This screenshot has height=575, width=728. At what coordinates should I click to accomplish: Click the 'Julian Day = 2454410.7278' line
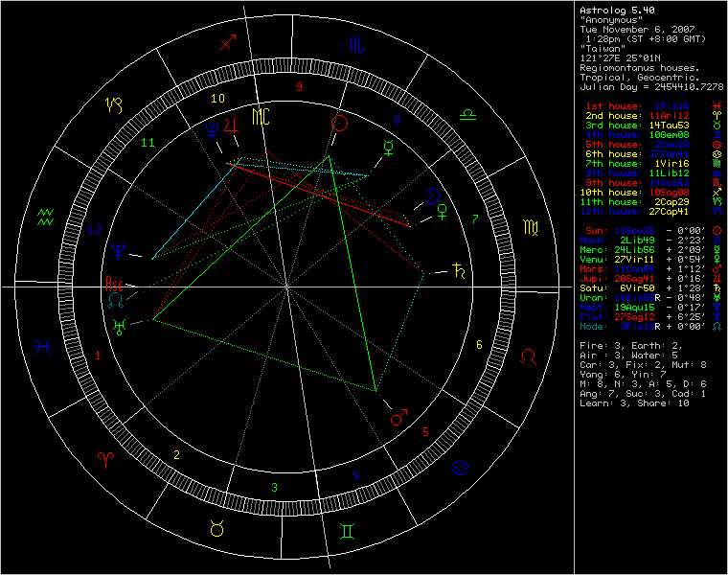coord(651,87)
